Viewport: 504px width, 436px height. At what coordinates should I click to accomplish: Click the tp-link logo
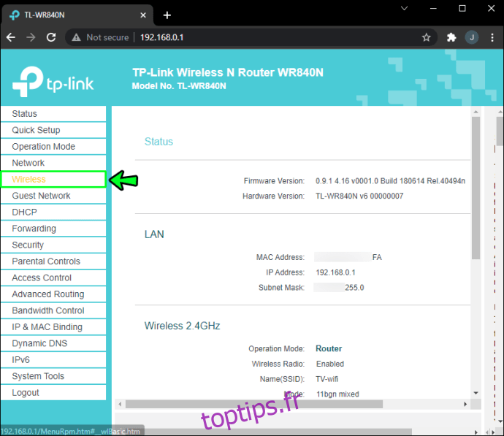tap(53, 82)
